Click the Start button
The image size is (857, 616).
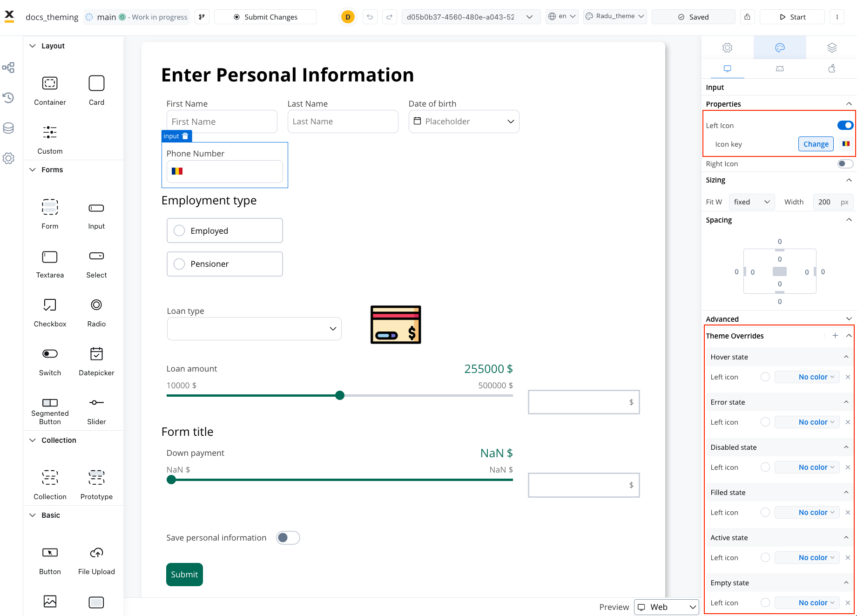tap(792, 17)
